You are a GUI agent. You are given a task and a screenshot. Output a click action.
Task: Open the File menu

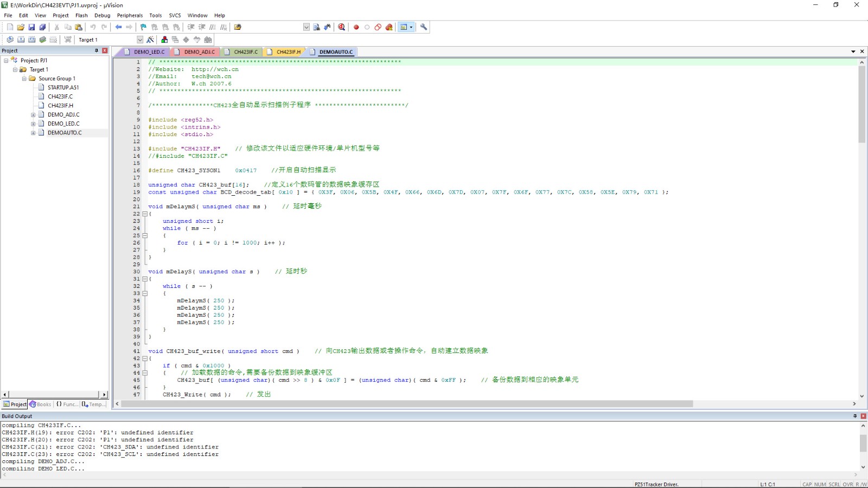click(x=8, y=15)
